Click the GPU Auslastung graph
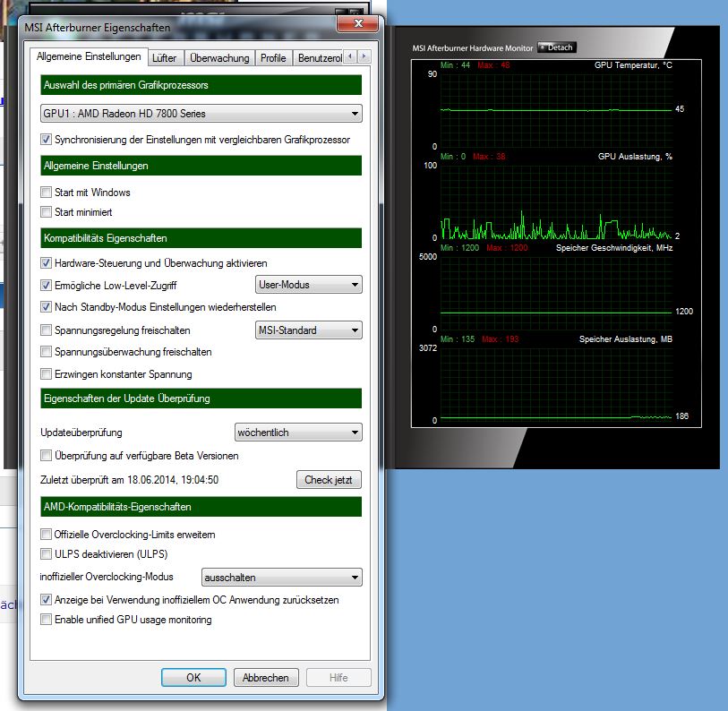Screen dimensions: 728x711 tap(556, 201)
